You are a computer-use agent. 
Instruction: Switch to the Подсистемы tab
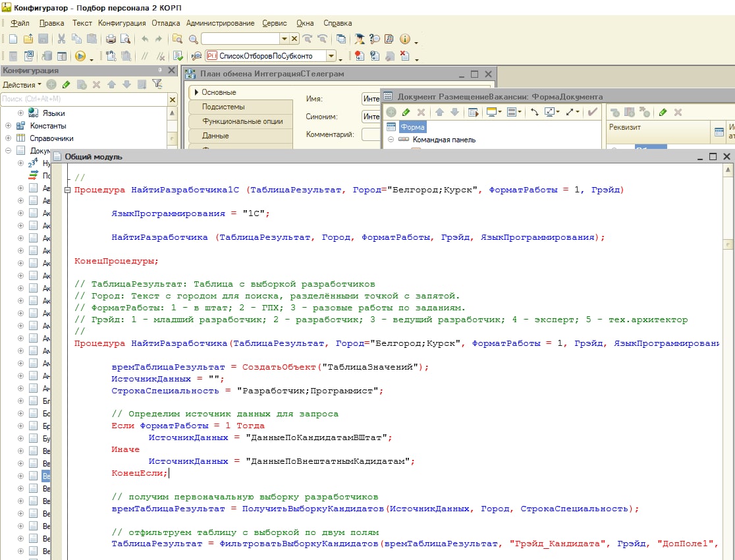point(223,107)
